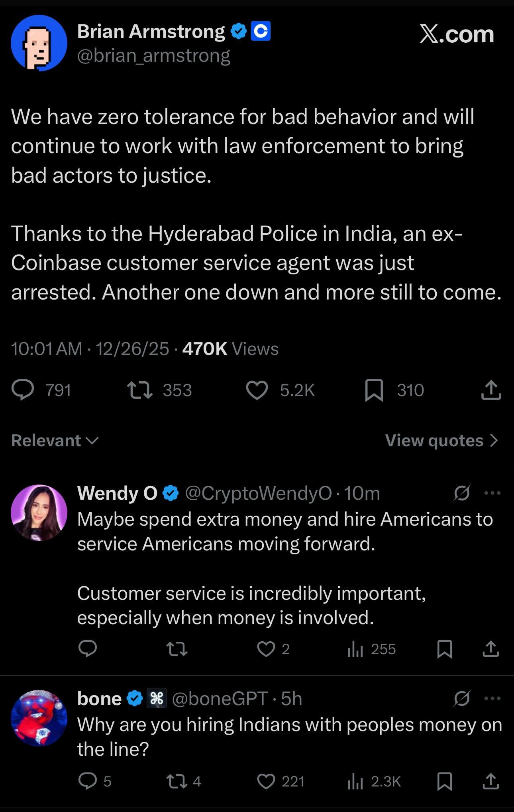Viewport: 514px width, 812px height.
Task: Share Wendy O's reply
Action: (491, 649)
